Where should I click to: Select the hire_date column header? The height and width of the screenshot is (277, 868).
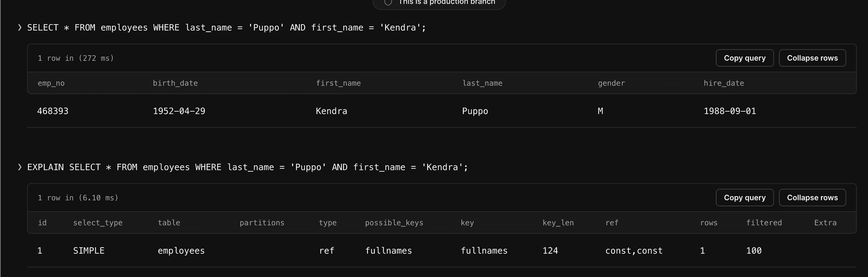pyautogui.click(x=724, y=83)
